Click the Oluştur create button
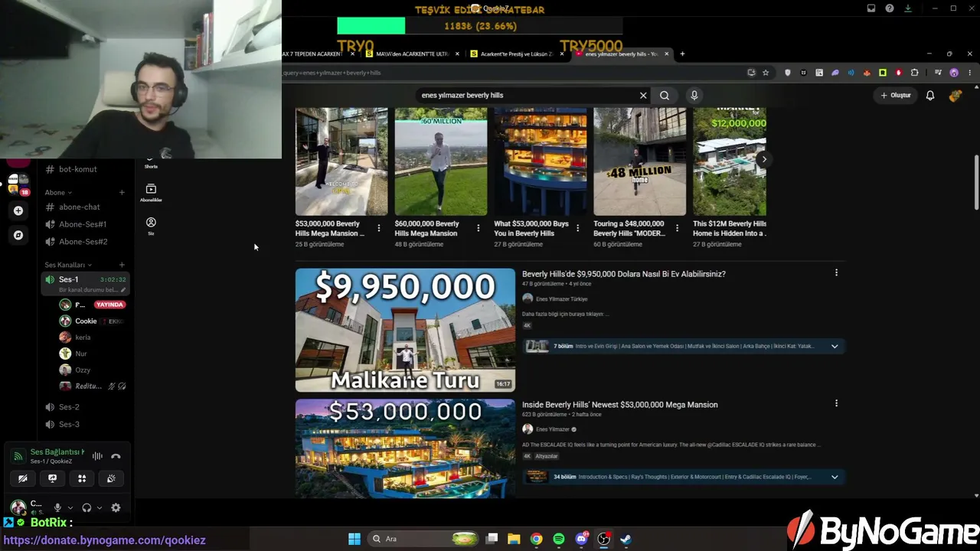 pyautogui.click(x=896, y=96)
